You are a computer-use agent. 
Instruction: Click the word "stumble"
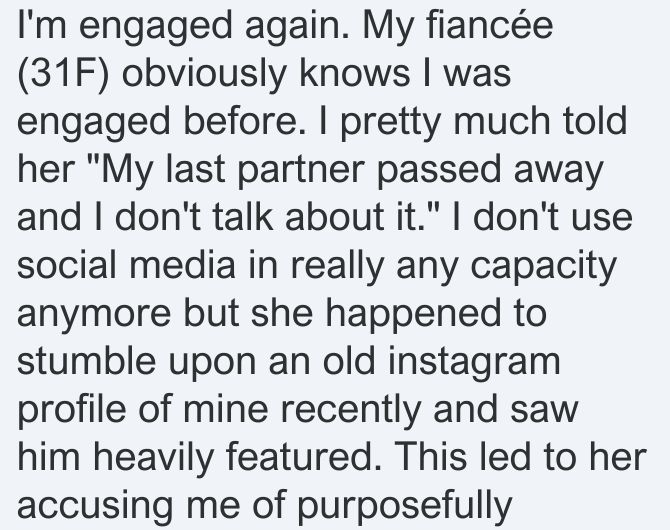point(86,360)
